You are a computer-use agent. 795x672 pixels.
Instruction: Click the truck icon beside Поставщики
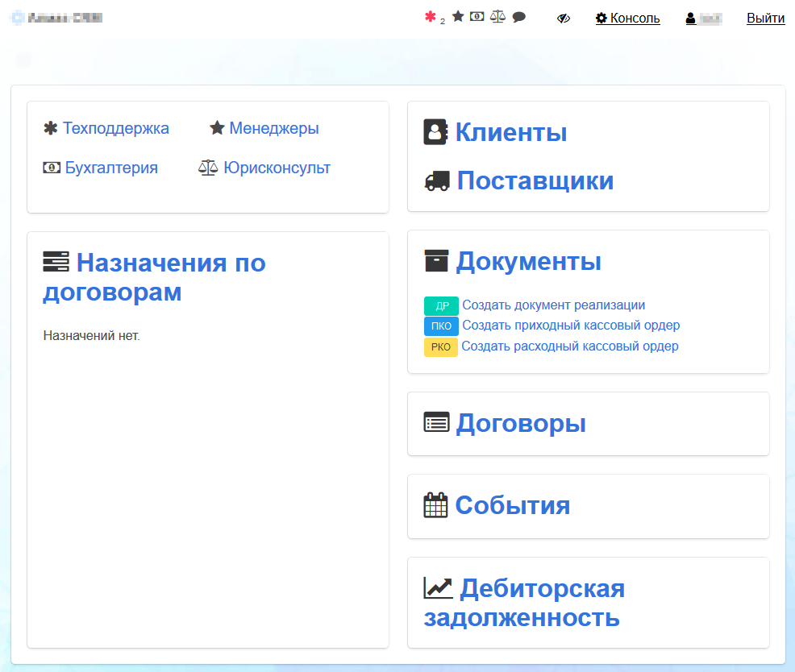436,181
